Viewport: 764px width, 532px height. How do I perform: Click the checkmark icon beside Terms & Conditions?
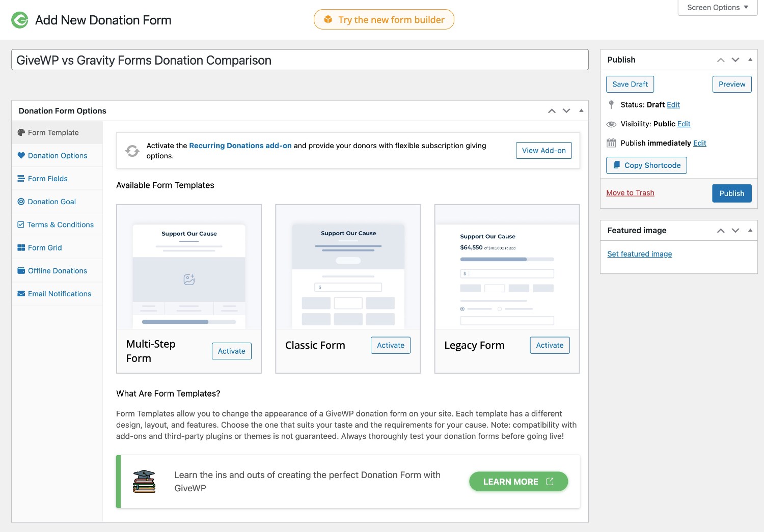(21, 225)
